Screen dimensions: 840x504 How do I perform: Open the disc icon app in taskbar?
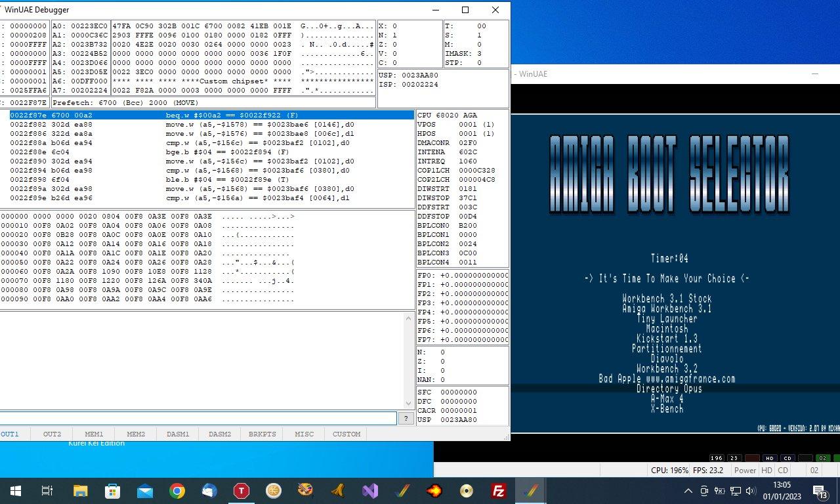tap(467, 491)
